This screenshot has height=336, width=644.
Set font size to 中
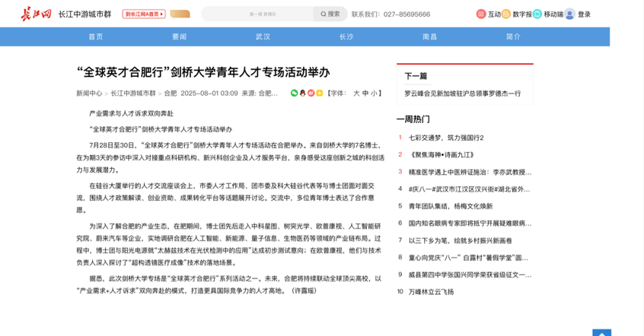pyautogui.click(x=365, y=94)
